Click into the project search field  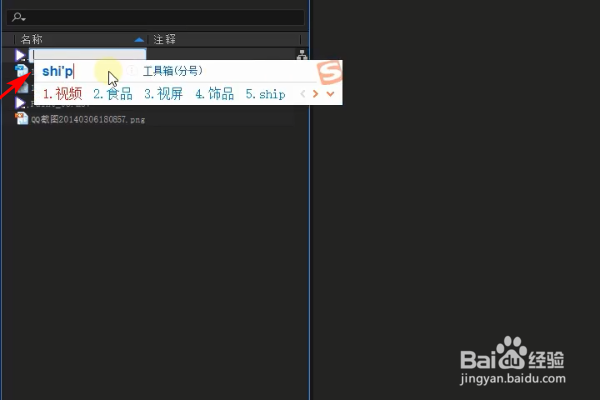(155, 18)
